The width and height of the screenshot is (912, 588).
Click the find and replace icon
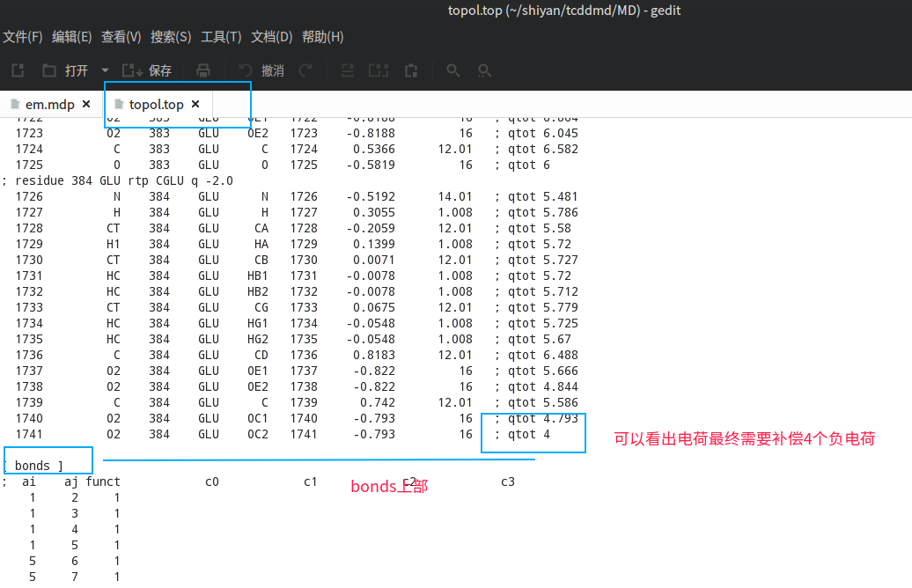(x=484, y=70)
